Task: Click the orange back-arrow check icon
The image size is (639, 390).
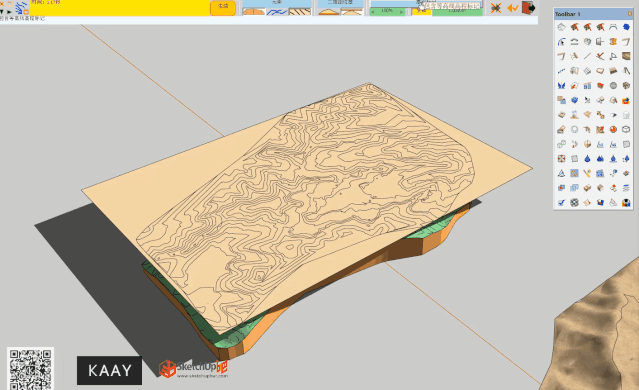Action: [512, 8]
